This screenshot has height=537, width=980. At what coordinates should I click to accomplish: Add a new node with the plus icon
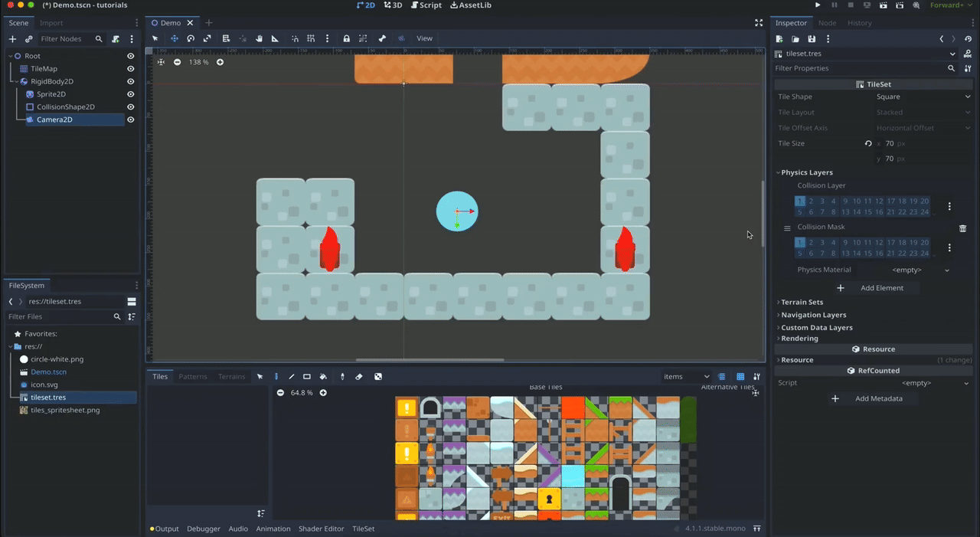pos(12,39)
